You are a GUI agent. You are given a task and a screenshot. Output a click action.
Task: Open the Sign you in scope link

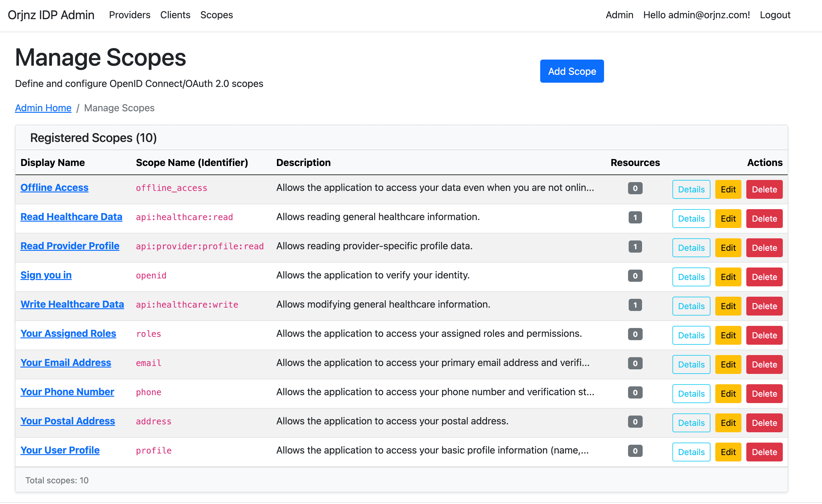(46, 275)
